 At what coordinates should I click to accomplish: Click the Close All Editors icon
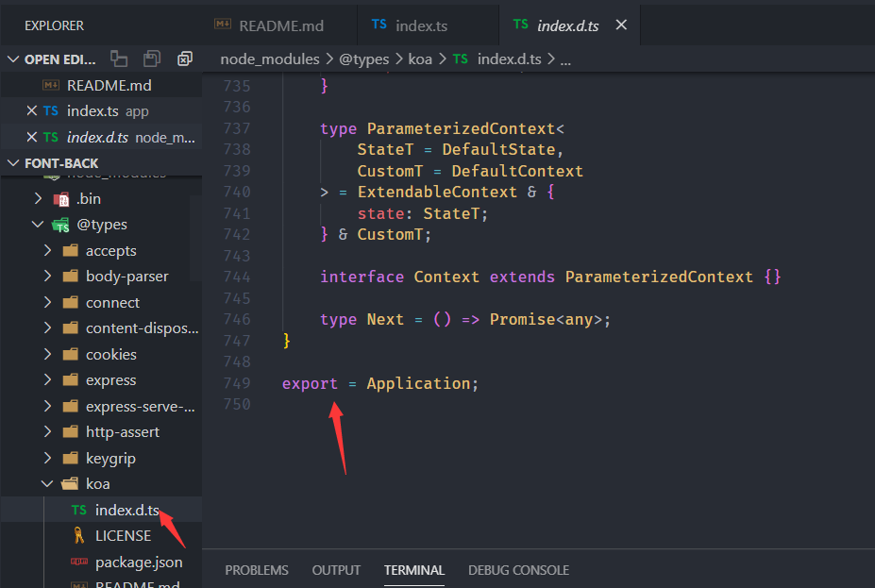[185, 59]
